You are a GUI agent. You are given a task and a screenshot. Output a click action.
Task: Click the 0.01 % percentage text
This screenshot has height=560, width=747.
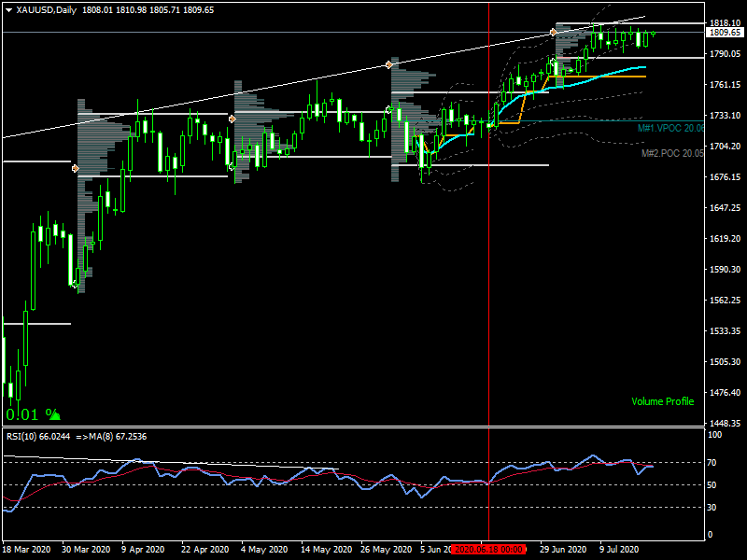click(x=24, y=413)
